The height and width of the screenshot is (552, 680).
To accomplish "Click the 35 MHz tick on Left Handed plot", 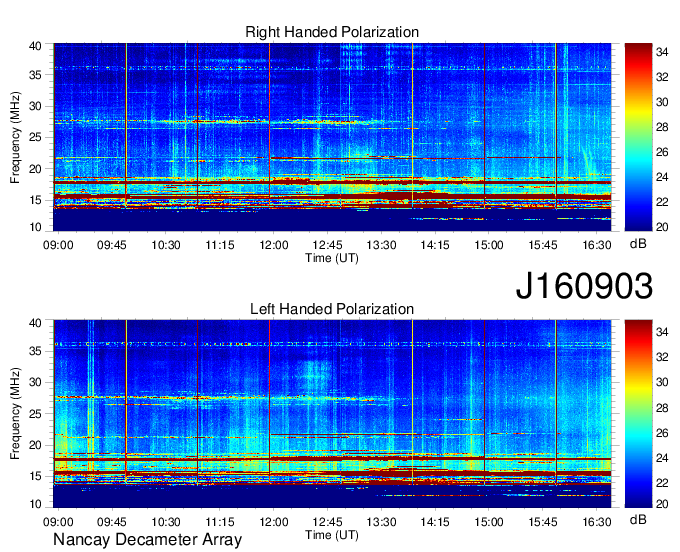I will pos(36,351).
